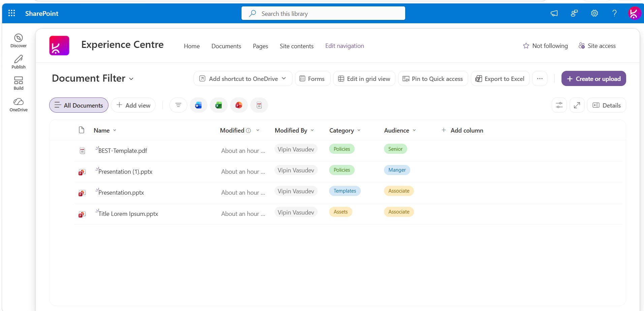Click the Search this library field
The width and height of the screenshot is (644, 311).
tap(323, 13)
